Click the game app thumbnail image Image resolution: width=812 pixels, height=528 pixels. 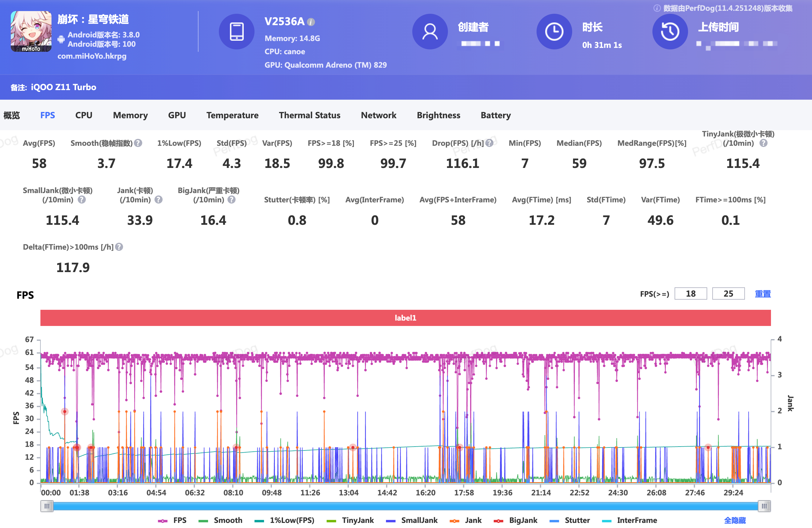[31, 31]
